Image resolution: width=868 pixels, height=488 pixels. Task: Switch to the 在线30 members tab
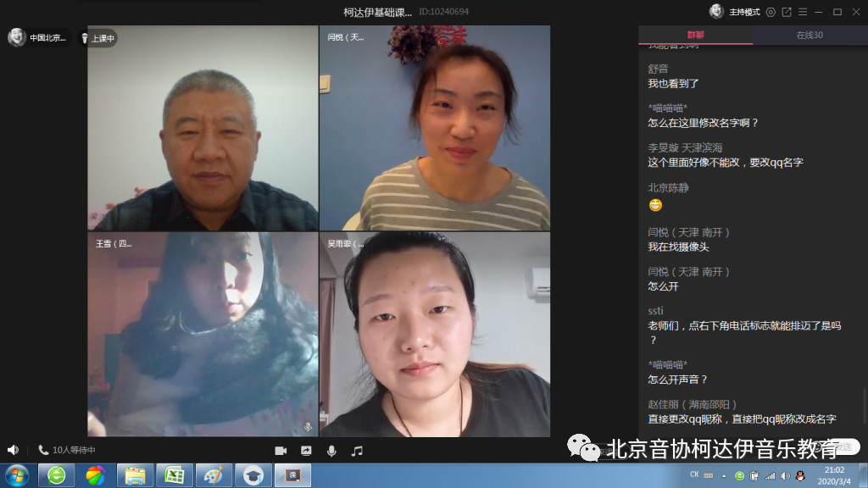coord(810,35)
